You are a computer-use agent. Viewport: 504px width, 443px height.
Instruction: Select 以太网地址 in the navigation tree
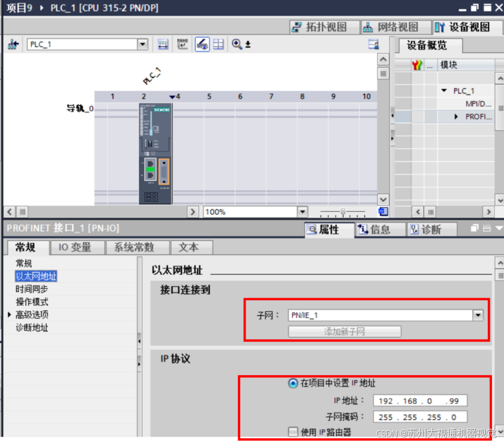pos(36,276)
